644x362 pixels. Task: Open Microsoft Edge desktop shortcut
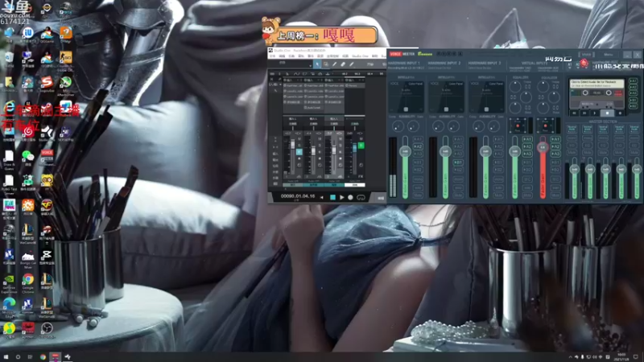coord(9,307)
